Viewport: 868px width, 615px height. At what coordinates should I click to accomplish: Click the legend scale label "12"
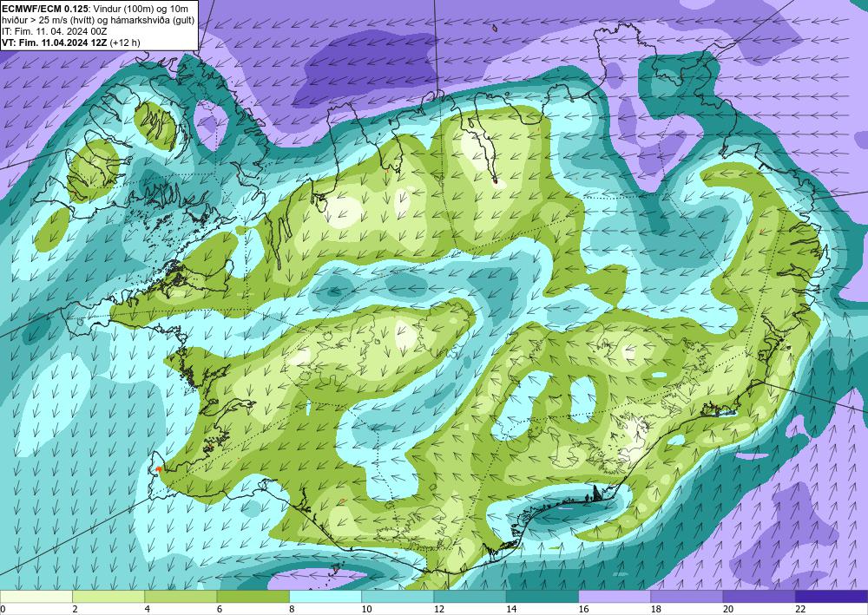(439, 609)
